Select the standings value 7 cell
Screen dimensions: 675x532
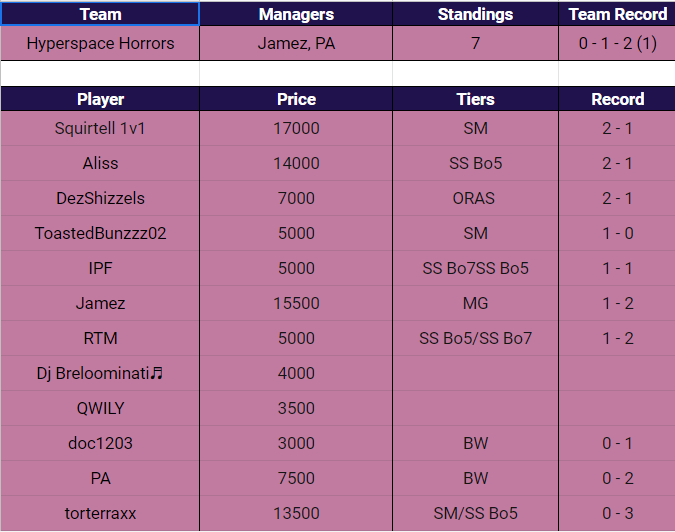475,44
